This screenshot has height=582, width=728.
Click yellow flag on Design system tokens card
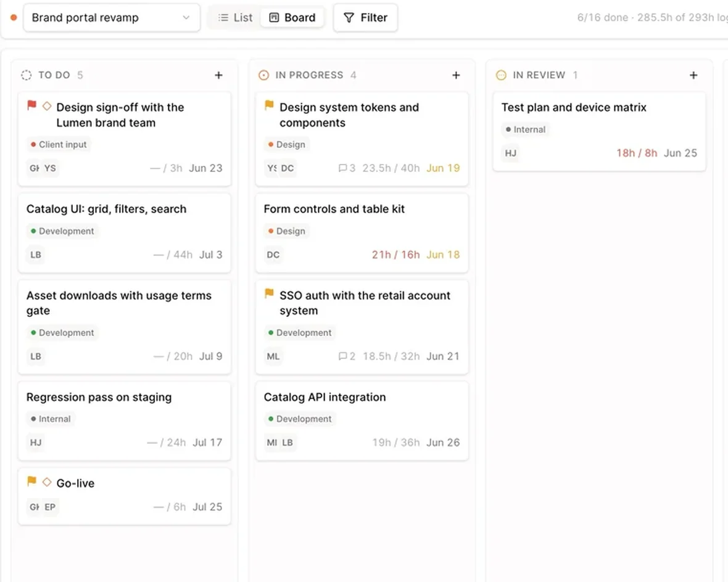click(x=269, y=105)
